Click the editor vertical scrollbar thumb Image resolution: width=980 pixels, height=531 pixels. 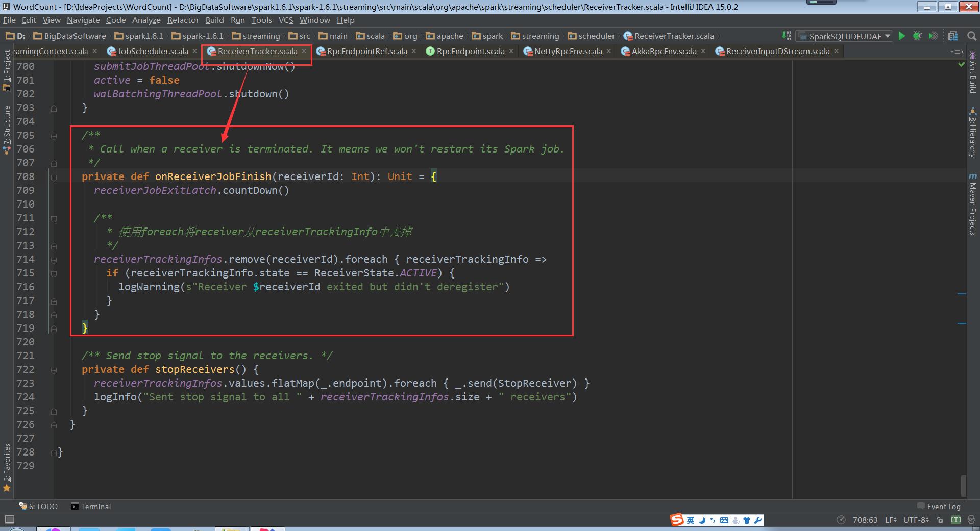tap(963, 485)
